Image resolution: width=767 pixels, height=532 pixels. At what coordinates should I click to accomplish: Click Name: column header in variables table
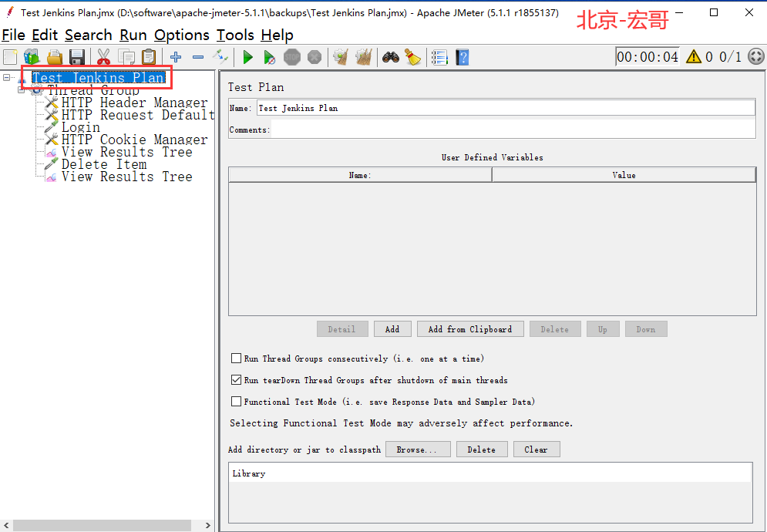[360, 175]
